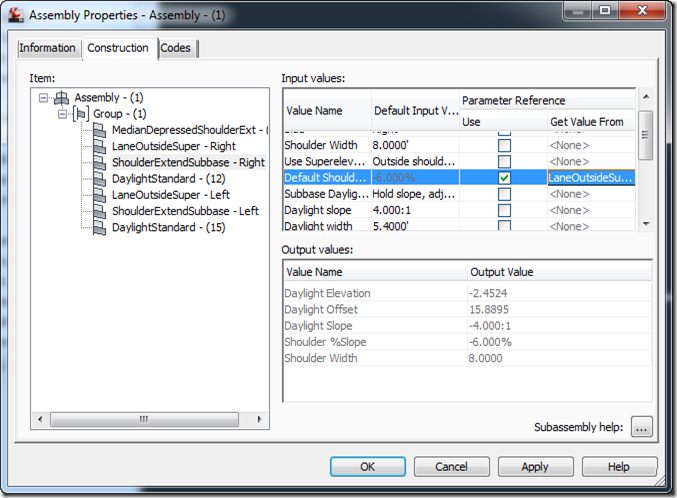Click Input values scroll up arrow
Image resolution: width=677 pixels, height=498 pixels.
coord(646,97)
